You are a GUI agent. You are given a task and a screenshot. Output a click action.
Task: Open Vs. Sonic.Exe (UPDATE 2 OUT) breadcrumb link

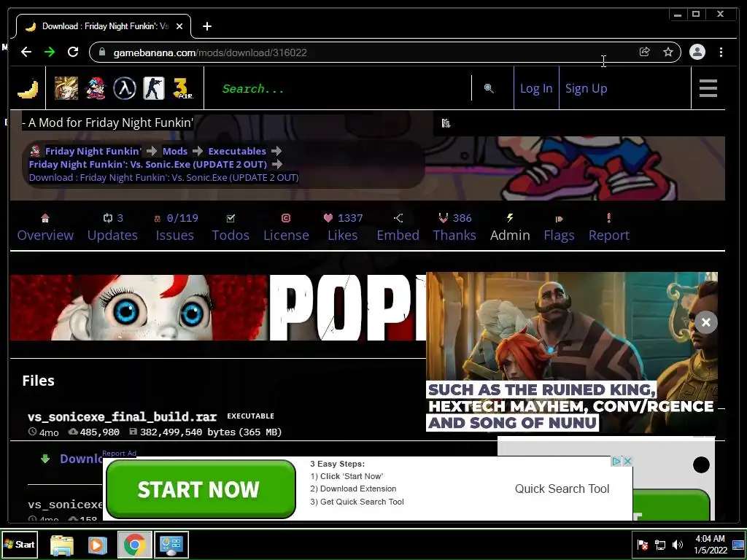point(147,164)
